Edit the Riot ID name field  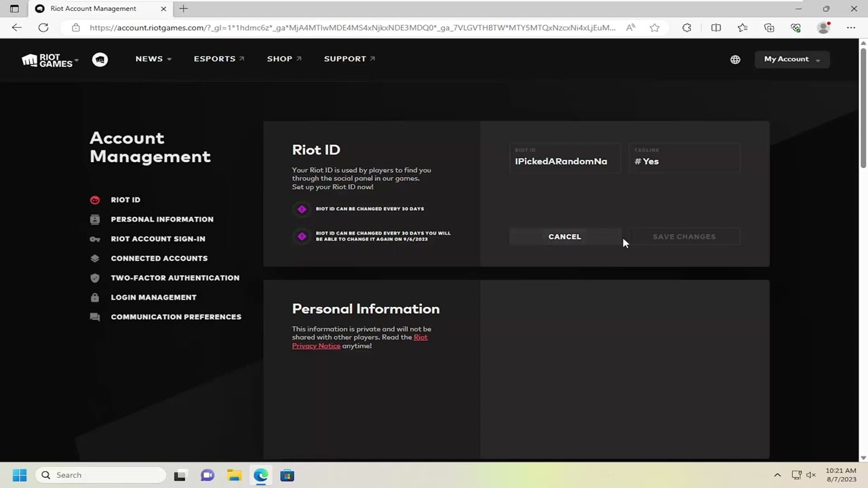(x=565, y=158)
